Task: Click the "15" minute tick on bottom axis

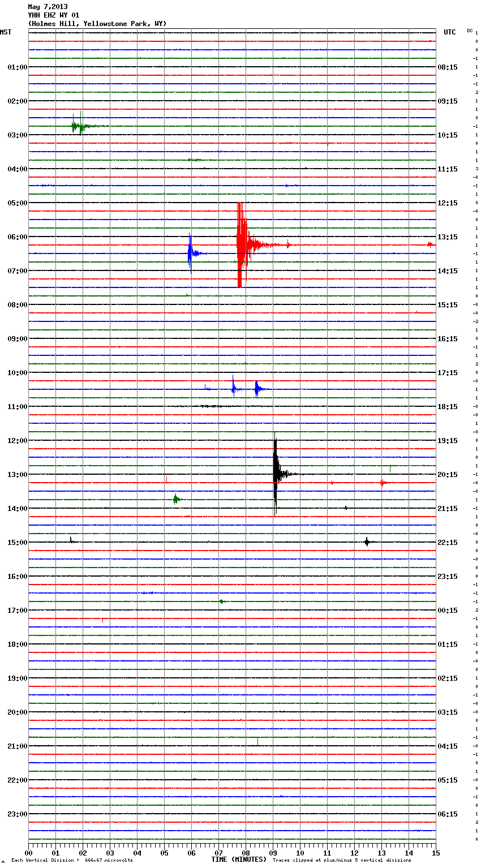Action: point(436,853)
